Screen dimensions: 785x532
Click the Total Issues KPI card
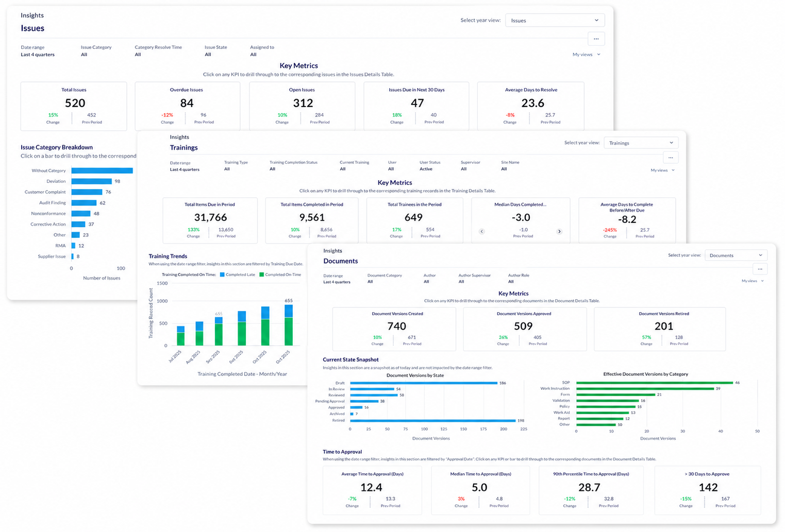(74, 106)
